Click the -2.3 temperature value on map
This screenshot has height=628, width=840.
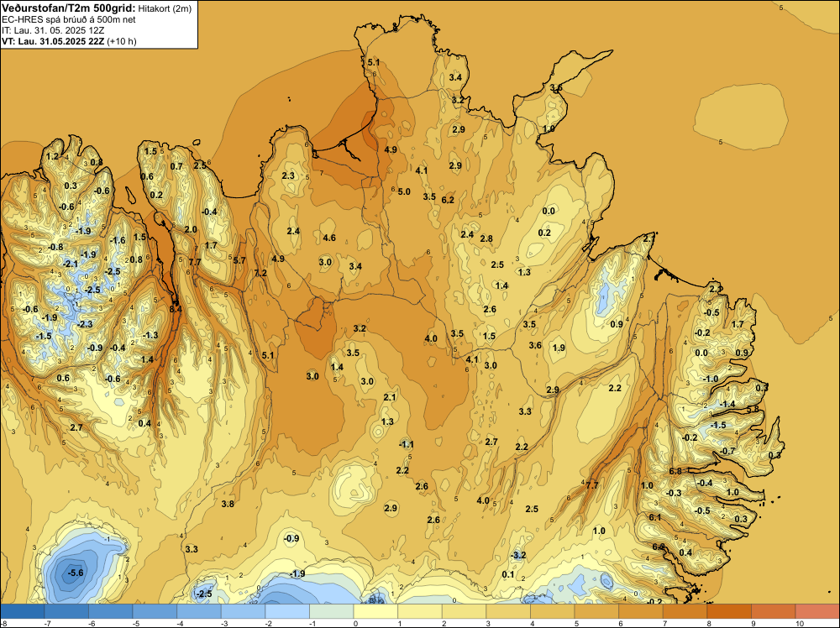[x=85, y=324]
